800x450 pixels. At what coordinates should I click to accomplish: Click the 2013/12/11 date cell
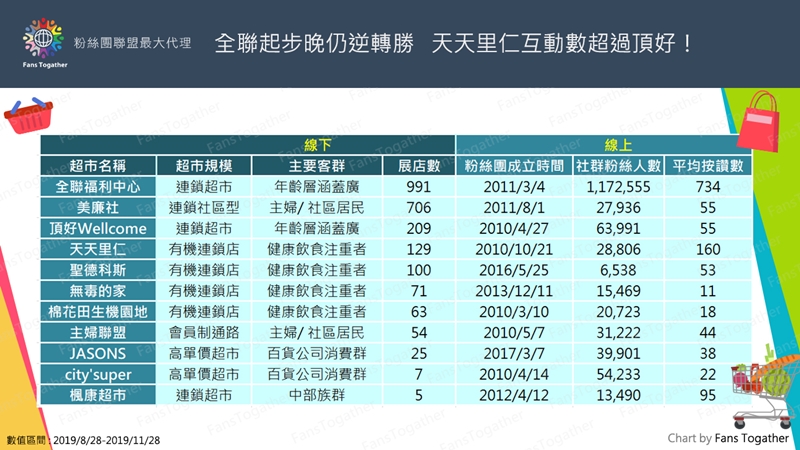tap(514, 291)
